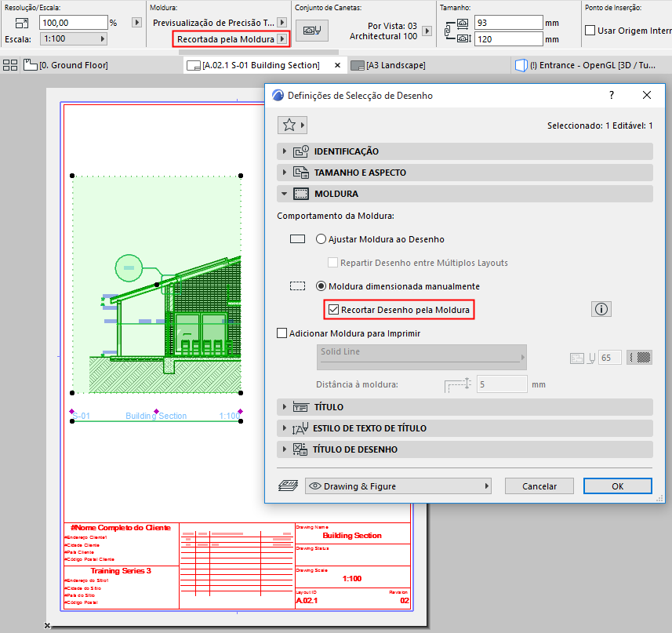Open the Drawing & Figure layer dropdown

tap(398, 486)
